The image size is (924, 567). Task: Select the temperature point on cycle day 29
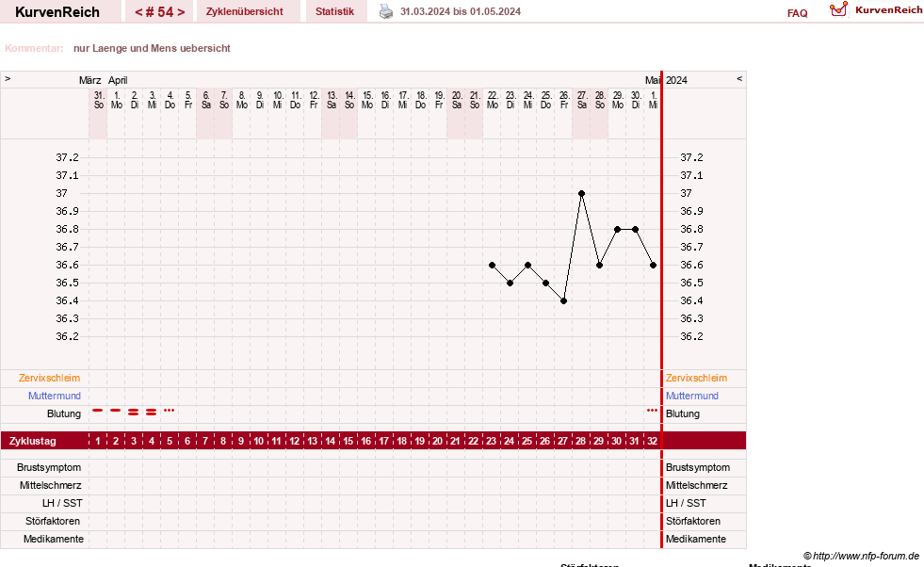599,266
